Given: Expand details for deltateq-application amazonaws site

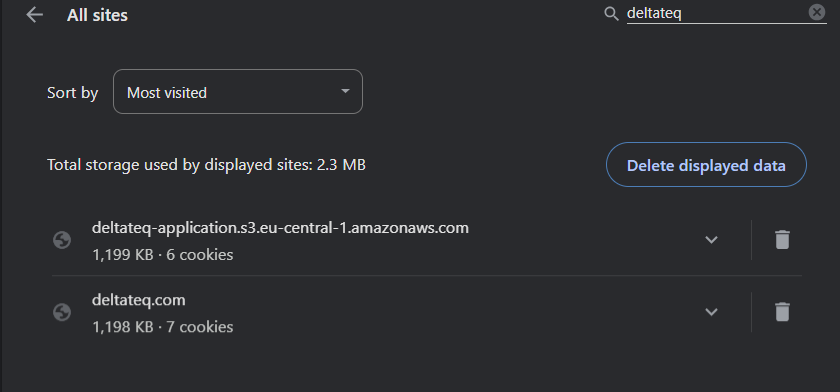Looking at the screenshot, I should click(711, 240).
